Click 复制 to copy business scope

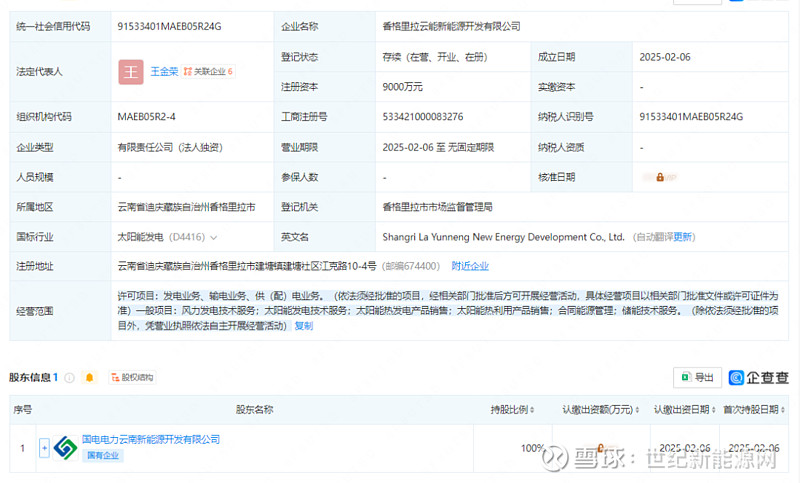[304, 326]
